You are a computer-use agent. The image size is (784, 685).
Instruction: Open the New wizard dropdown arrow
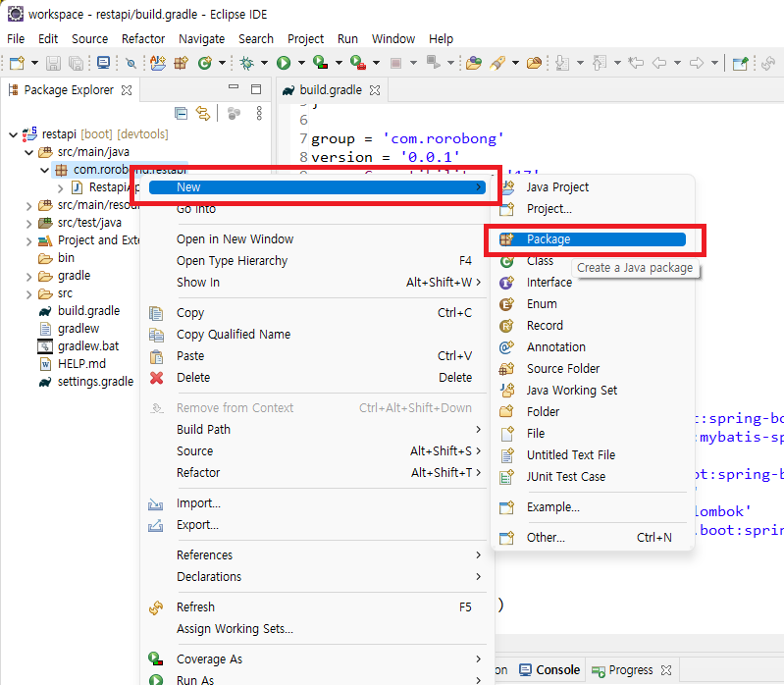pyautogui.click(x=34, y=63)
